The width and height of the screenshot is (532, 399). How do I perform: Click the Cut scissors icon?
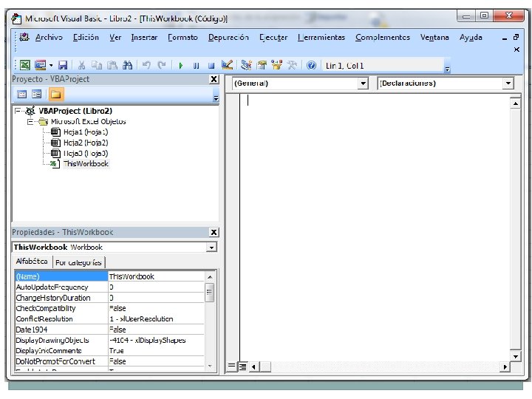[81, 65]
